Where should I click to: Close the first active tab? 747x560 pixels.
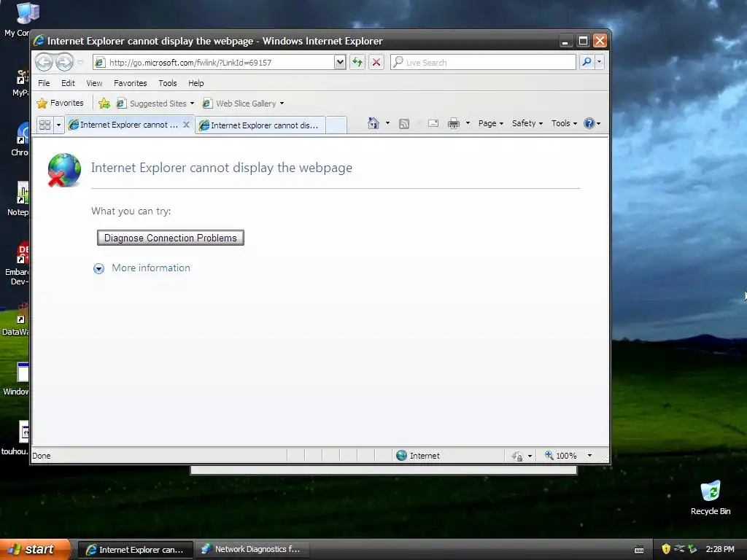(x=186, y=125)
